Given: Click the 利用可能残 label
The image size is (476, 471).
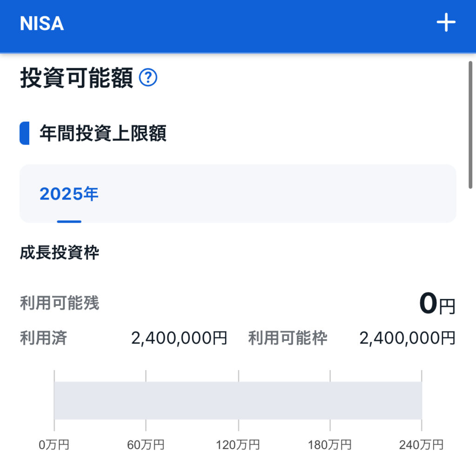Looking at the screenshot, I should [x=59, y=303].
